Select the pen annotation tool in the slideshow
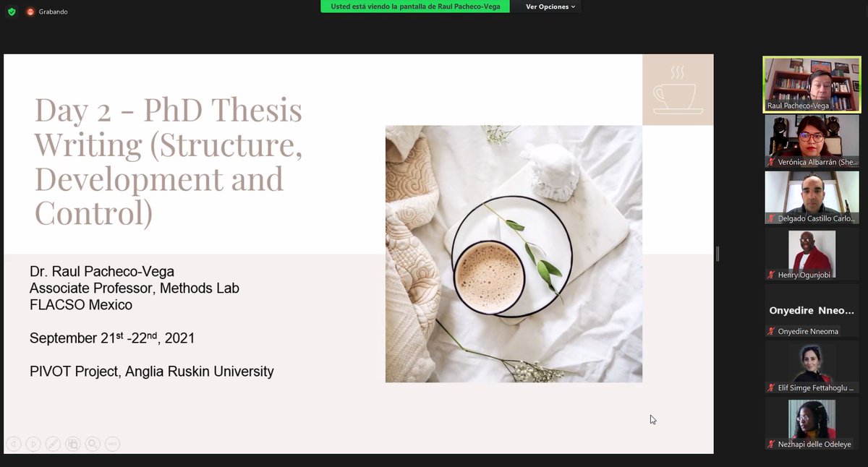The height and width of the screenshot is (467, 868). pos(53,444)
